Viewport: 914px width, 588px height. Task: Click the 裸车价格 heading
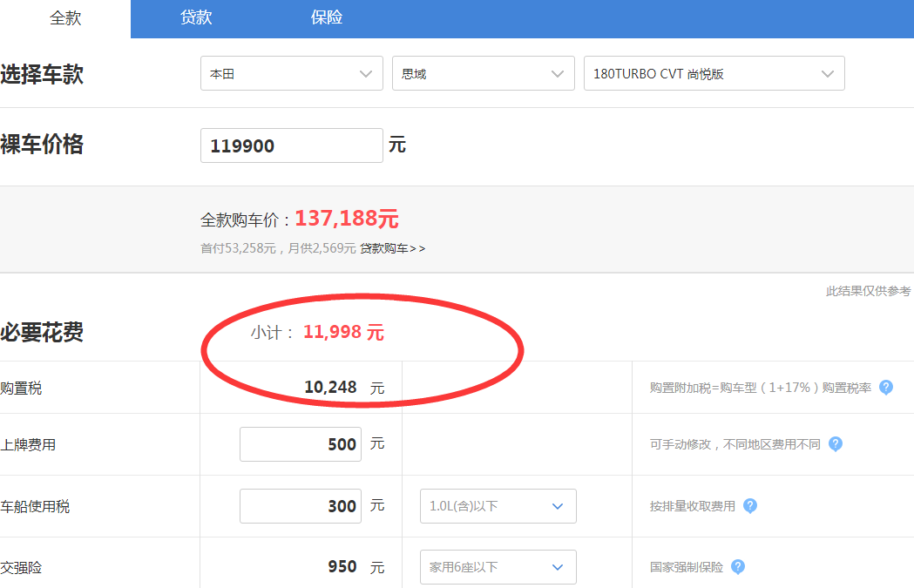(x=42, y=144)
